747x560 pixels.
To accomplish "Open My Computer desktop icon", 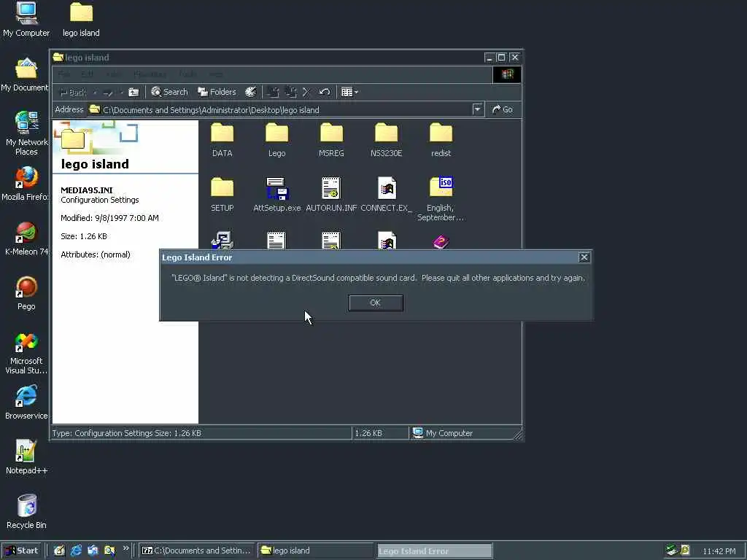I will (26, 20).
